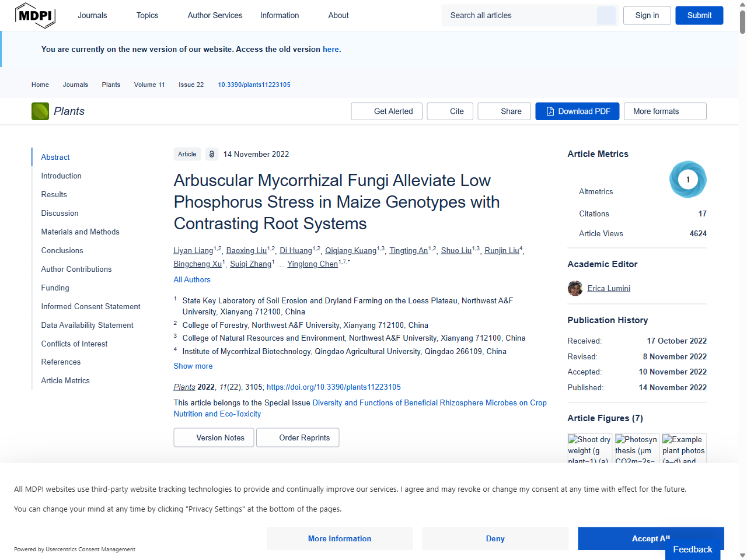Expand the Show more affiliations link
The height and width of the screenshot is (560, 747).
point(193,366)
